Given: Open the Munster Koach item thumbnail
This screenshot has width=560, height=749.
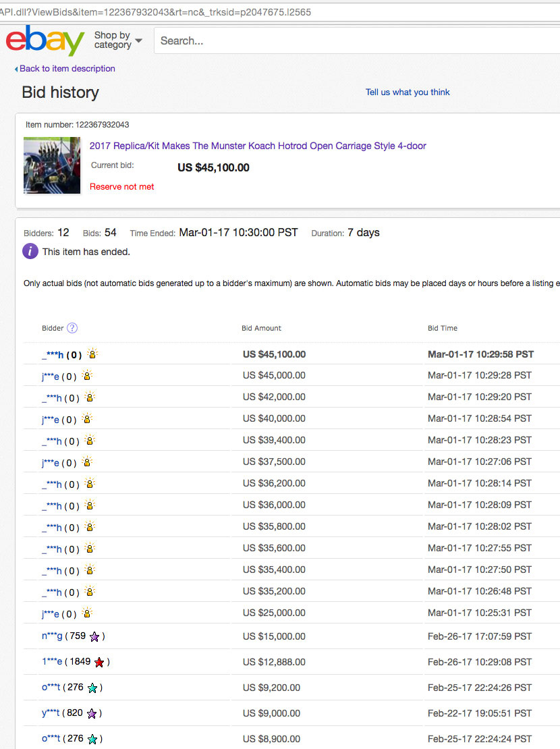Looking at the screenshot, I should [x=52, y=165].
